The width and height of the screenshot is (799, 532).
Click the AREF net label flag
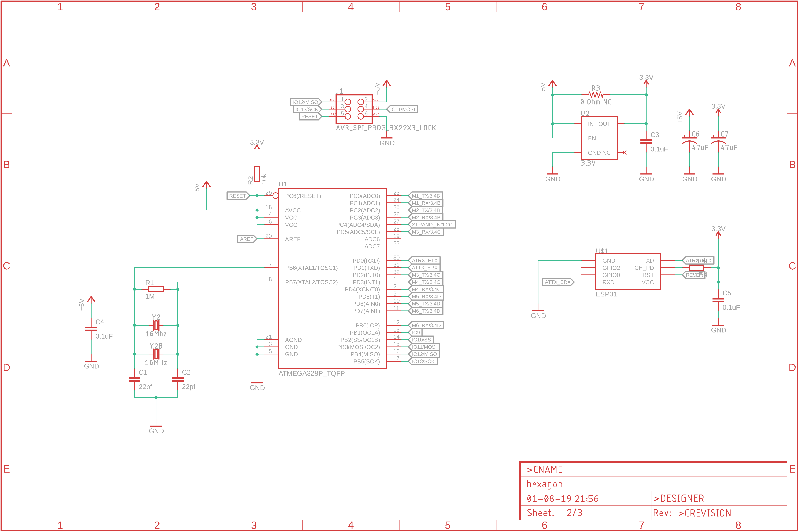pyautogui.click(x=247, y=239)
